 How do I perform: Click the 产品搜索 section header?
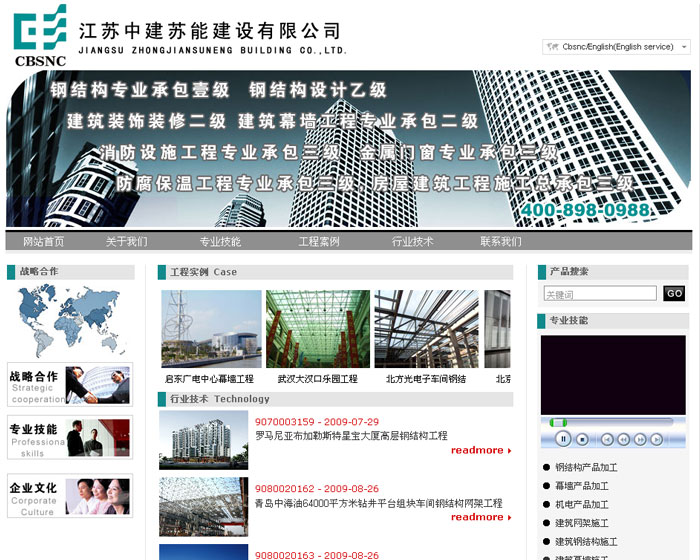(x=613, y=272)
